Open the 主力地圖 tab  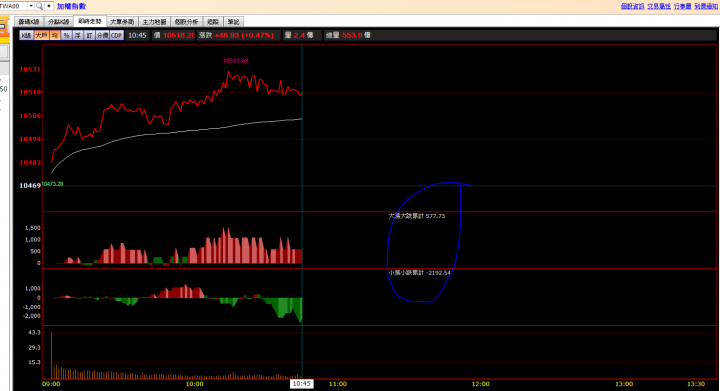coord(154,22)
